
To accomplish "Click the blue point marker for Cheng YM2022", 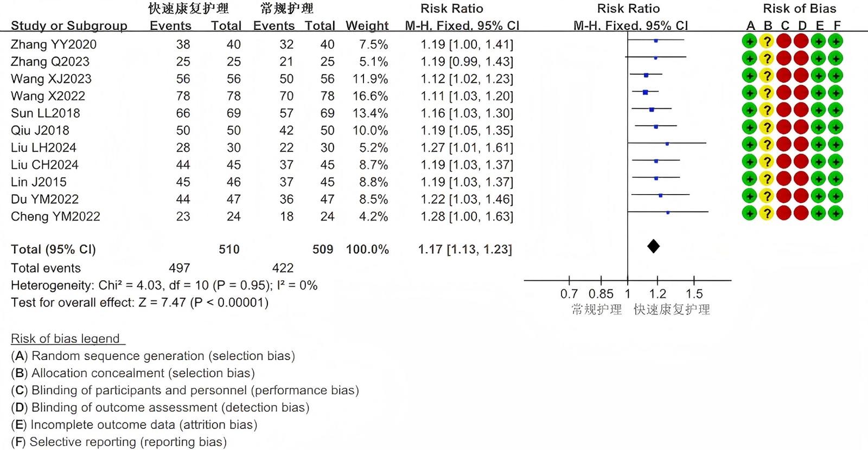I will coord(668,213).
